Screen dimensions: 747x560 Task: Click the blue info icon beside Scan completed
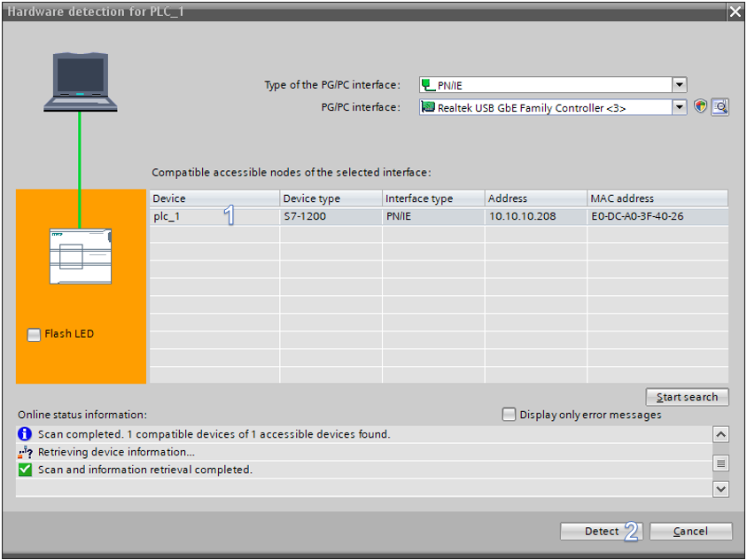pos(25,434)
